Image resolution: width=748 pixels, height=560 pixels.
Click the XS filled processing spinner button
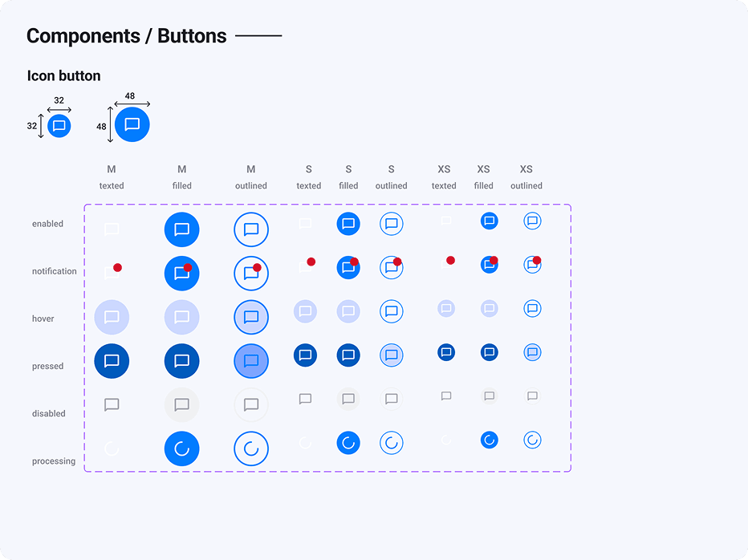point(489,440)
